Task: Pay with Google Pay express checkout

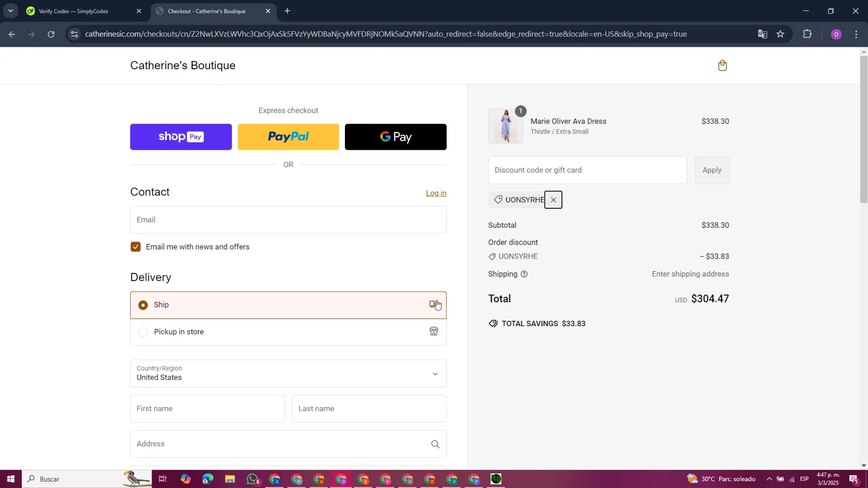Action: coord(396,137)
